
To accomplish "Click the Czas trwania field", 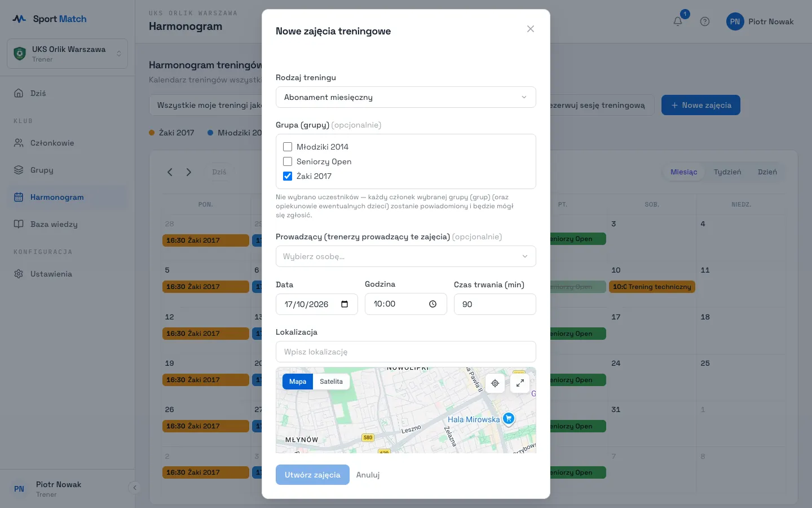I will tap(495, 304).
